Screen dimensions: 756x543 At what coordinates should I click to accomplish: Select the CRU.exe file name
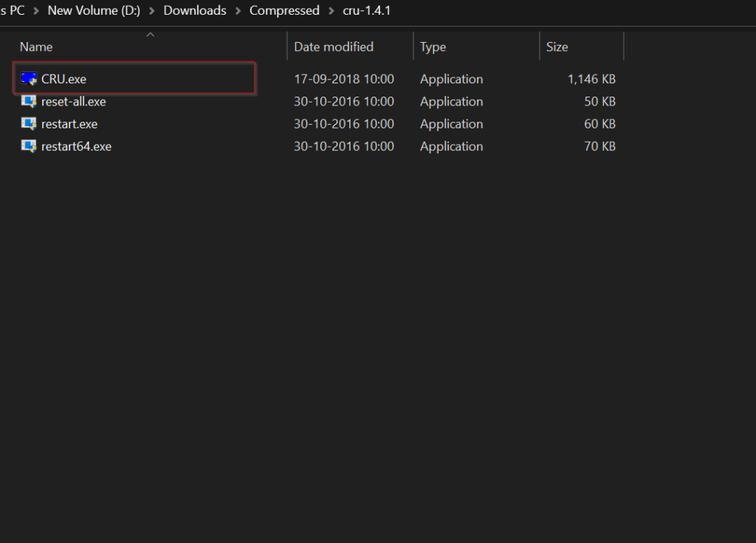pos(63,79)
